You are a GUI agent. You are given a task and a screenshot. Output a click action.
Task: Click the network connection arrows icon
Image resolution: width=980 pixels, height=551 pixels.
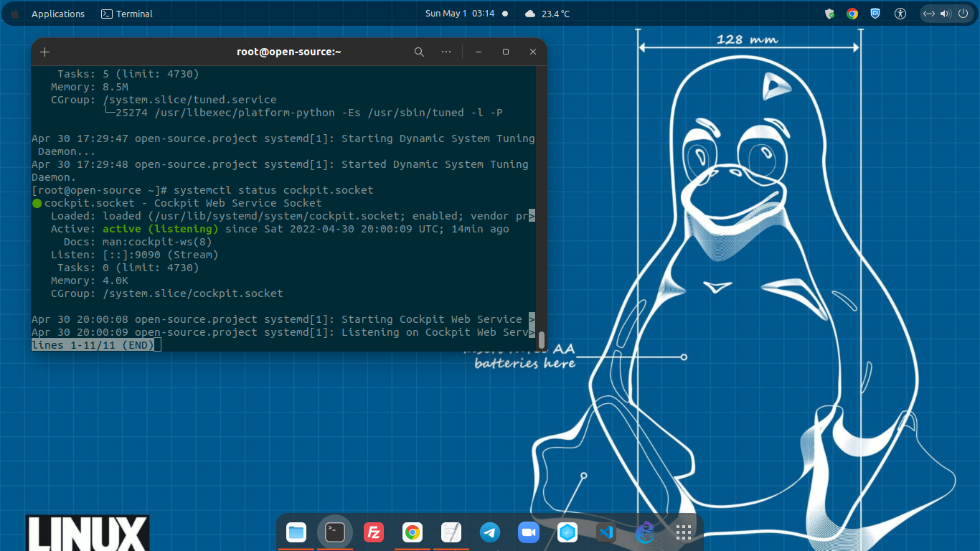[929, 14]
